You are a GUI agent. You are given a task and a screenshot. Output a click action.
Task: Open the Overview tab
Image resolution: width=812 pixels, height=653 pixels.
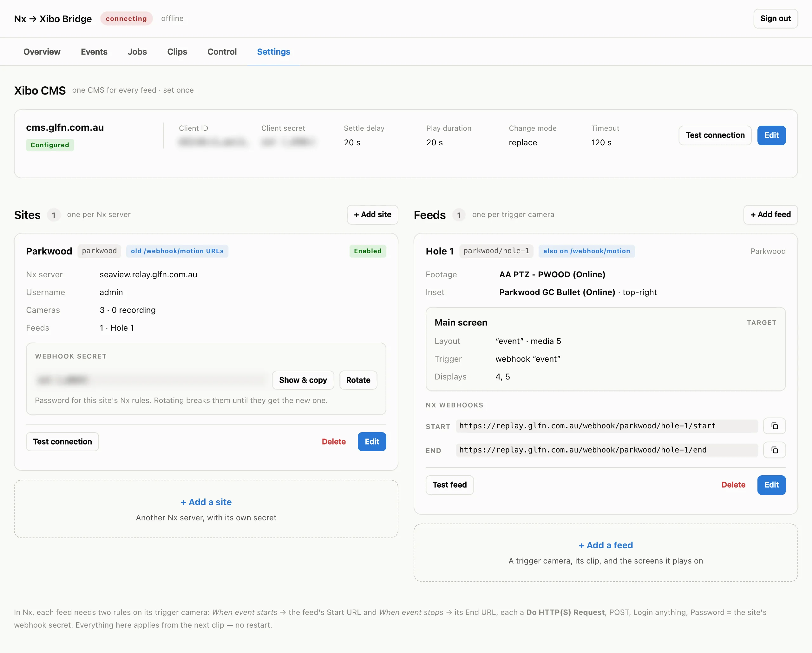42,52
